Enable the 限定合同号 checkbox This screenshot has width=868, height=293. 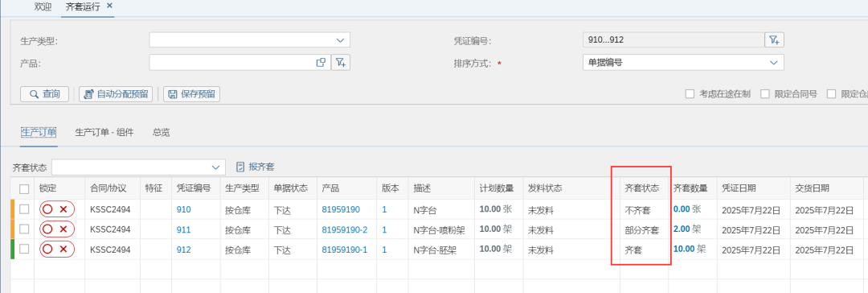click(x=765, y=94)
